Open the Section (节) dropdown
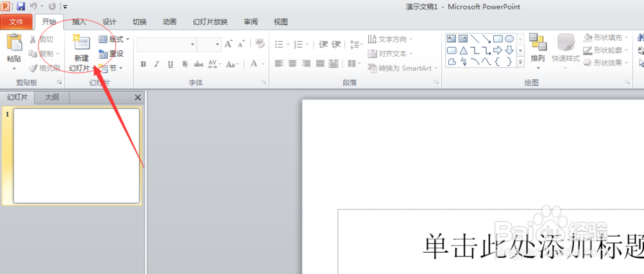This screenshot has height=274, width=644. point(111,68)
